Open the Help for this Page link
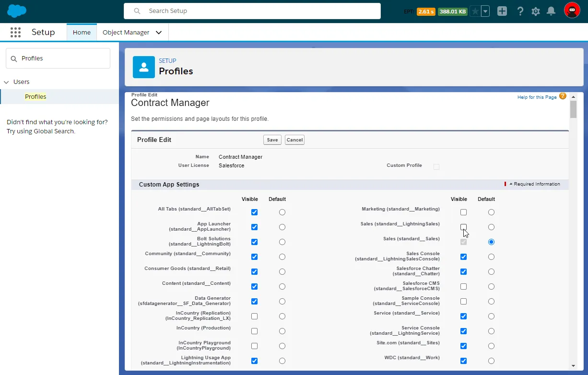The width and height of the screenshot is (588, 375). coord(537,97)
